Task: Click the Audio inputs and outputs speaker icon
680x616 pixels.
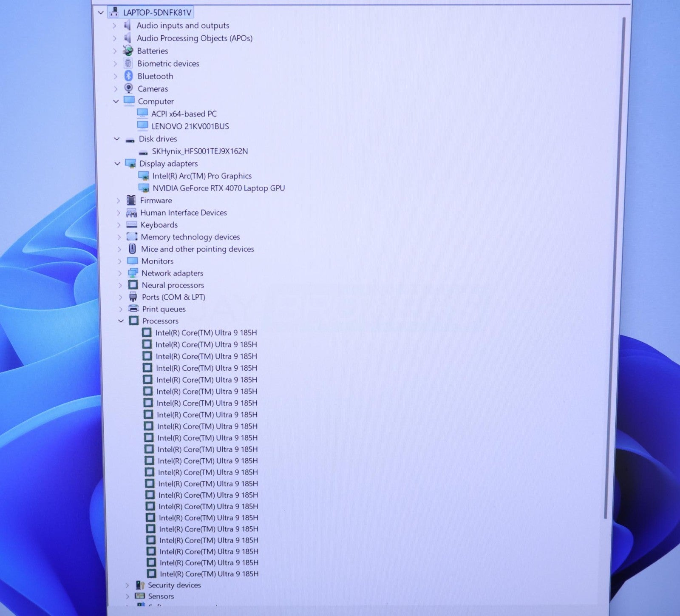Action: [x=127, y=26]
